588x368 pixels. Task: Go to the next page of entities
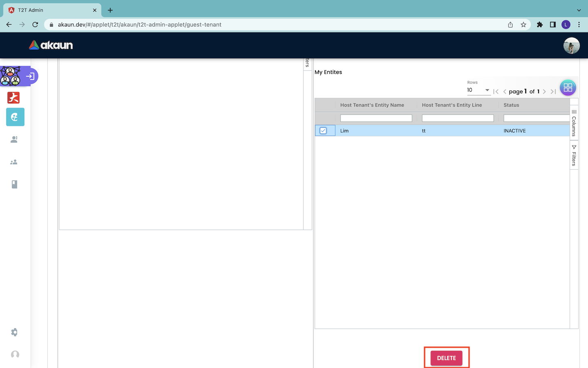pos(544,92)
